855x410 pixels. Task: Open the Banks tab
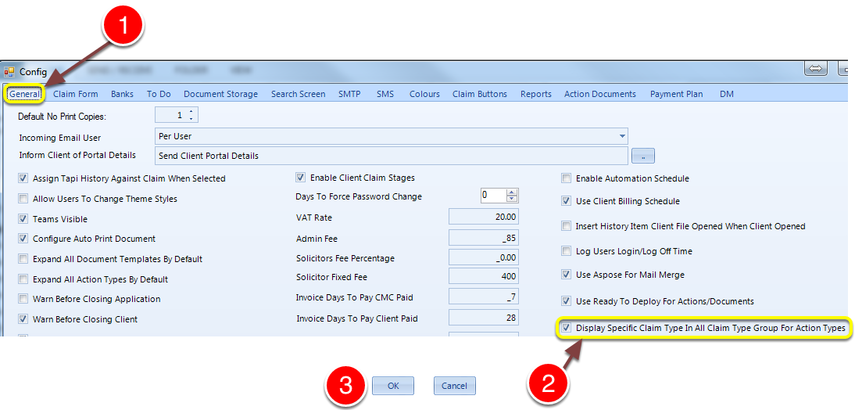122,94
